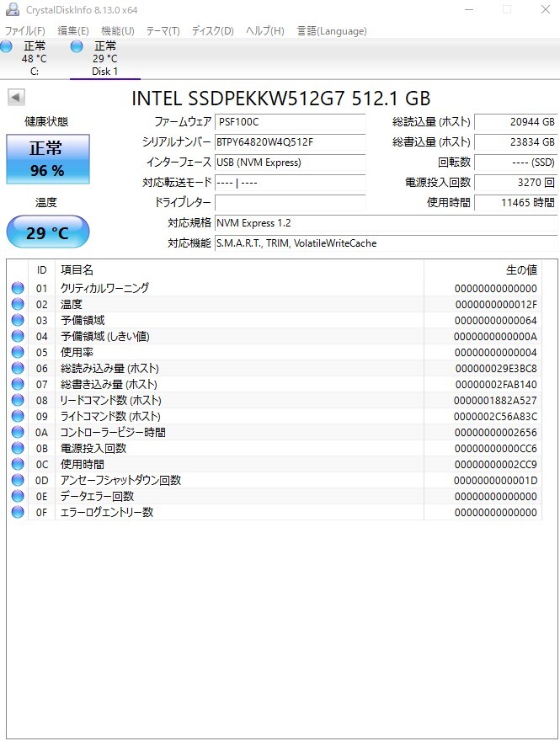
Task: Switch to the C: drive tab
Action: point(34,57)
